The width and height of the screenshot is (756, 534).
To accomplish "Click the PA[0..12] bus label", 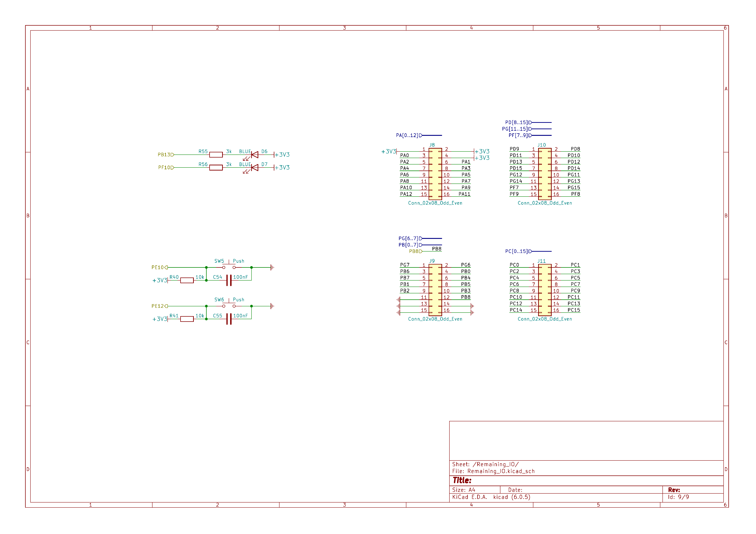I will click(x=407, y=135).
